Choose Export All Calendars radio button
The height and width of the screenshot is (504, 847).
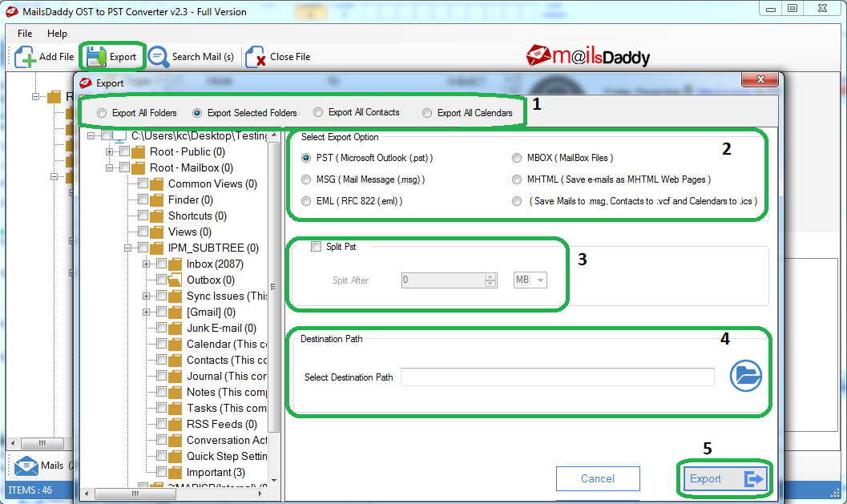(x=427, y=113)
